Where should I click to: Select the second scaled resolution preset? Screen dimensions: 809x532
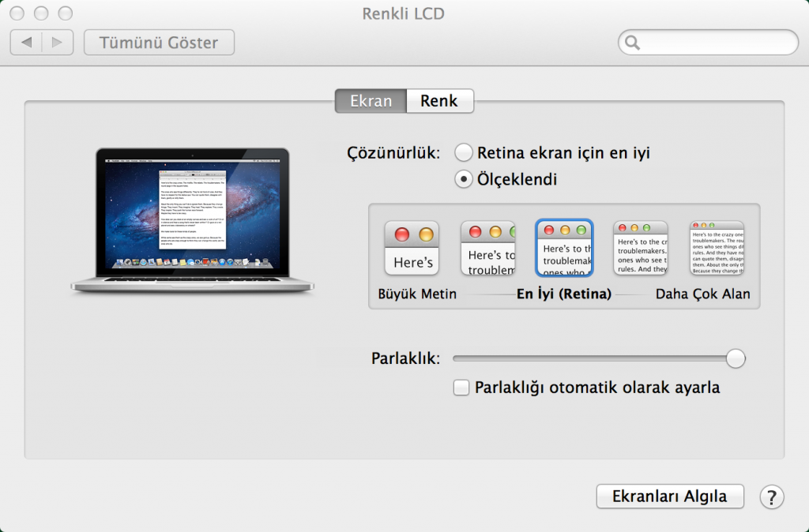pos(488,247)
